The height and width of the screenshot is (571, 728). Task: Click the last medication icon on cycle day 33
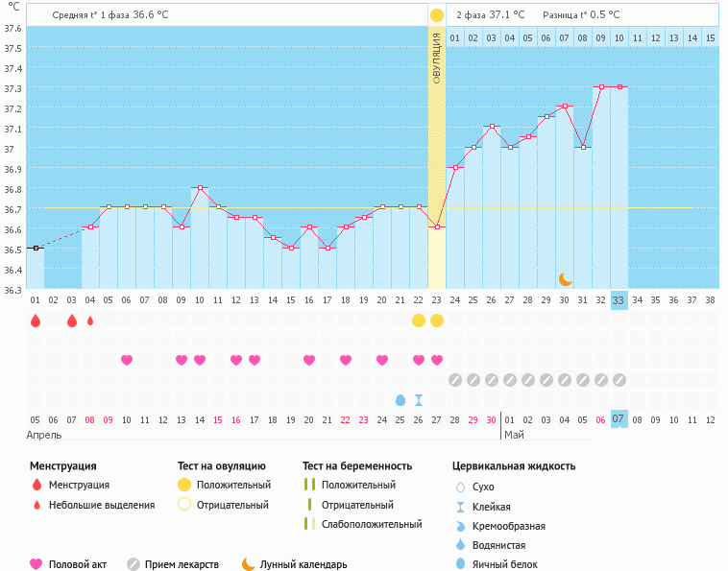pos(619,379)
